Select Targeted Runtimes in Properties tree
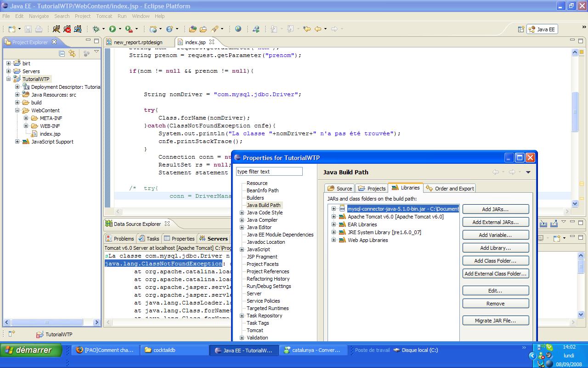 tap(267, 308)
